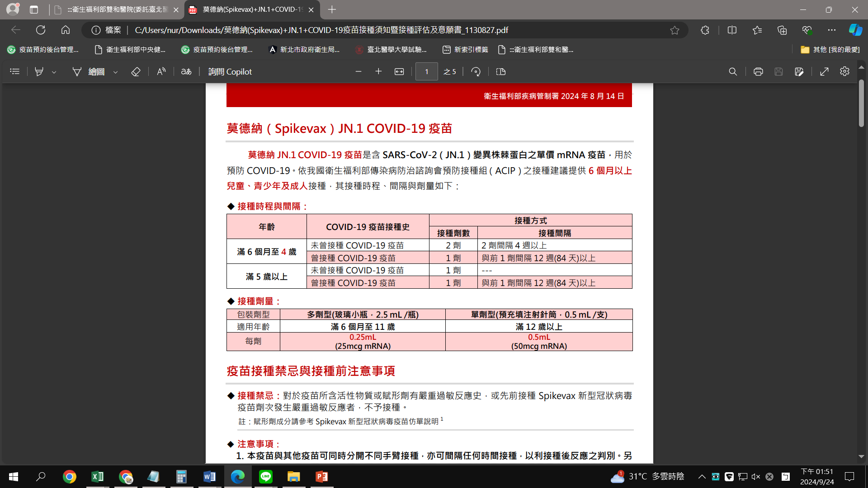Enter full screen mode

pyautogui.click(x=824, y=71)
